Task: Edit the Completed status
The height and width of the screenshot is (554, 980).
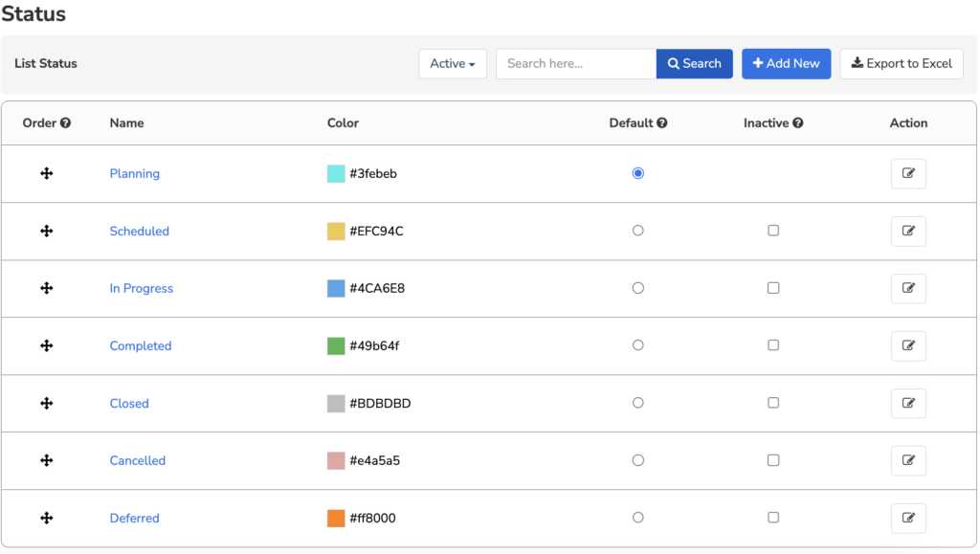Action: (908, 345)
